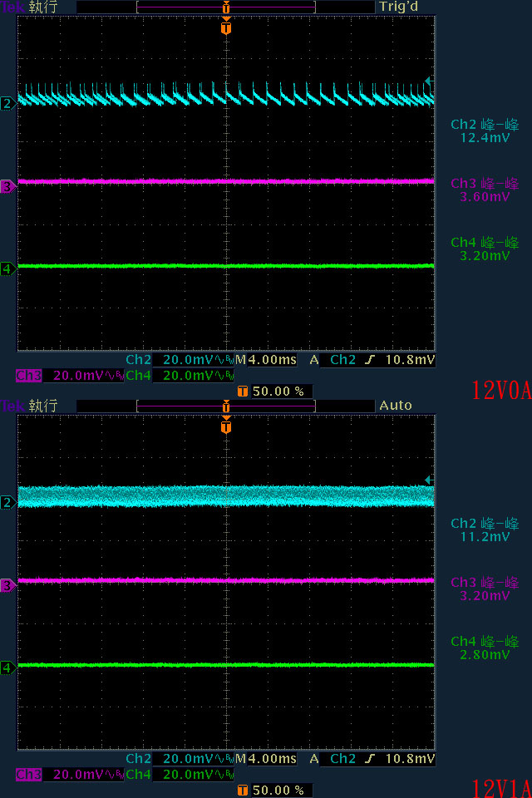The width and height of the screenshot is (532, 798).
Task: Click the cyan noisy Ch2 waveform in 12V1A capture
Action: [226, 496]
